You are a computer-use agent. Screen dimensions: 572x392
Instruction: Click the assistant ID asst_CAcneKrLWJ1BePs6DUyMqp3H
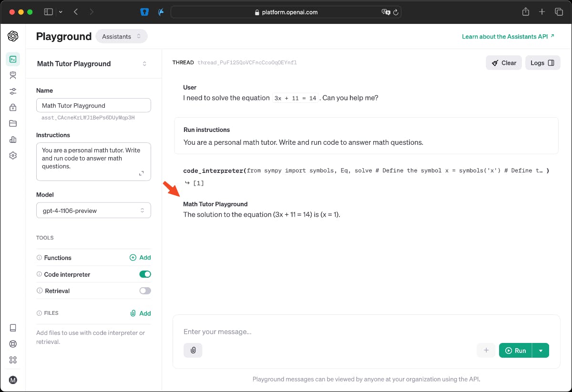pyautogui.click(x=88, y=118)
